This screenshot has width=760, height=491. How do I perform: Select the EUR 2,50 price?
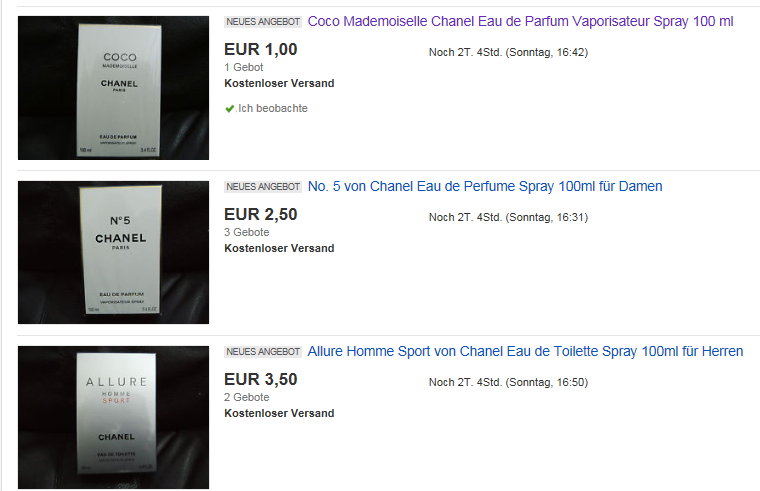pyautogui.click(x=261, y=214)
